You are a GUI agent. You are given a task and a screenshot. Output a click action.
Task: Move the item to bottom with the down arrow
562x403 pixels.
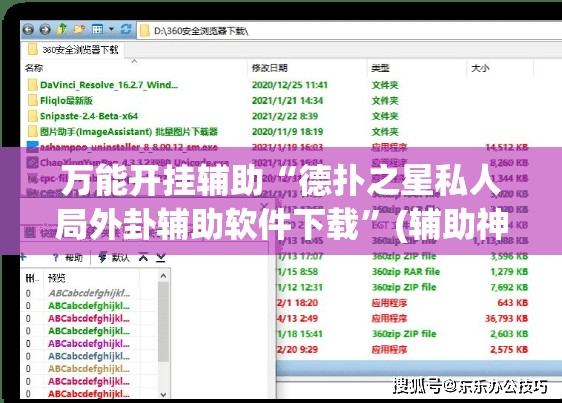tap(161, 257)
